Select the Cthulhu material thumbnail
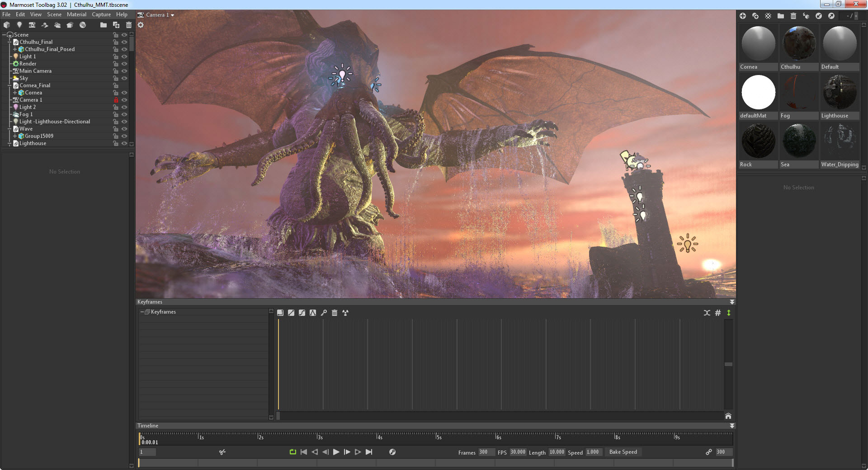Screen dimensions: 868x470 click(799, 43)
